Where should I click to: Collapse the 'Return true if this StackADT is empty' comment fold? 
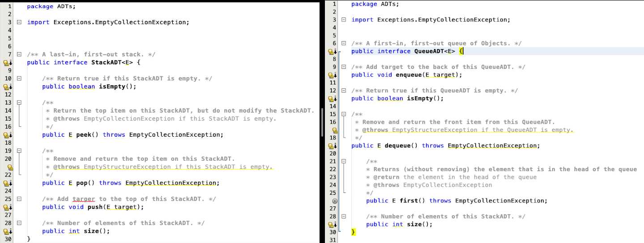[19, 79]
